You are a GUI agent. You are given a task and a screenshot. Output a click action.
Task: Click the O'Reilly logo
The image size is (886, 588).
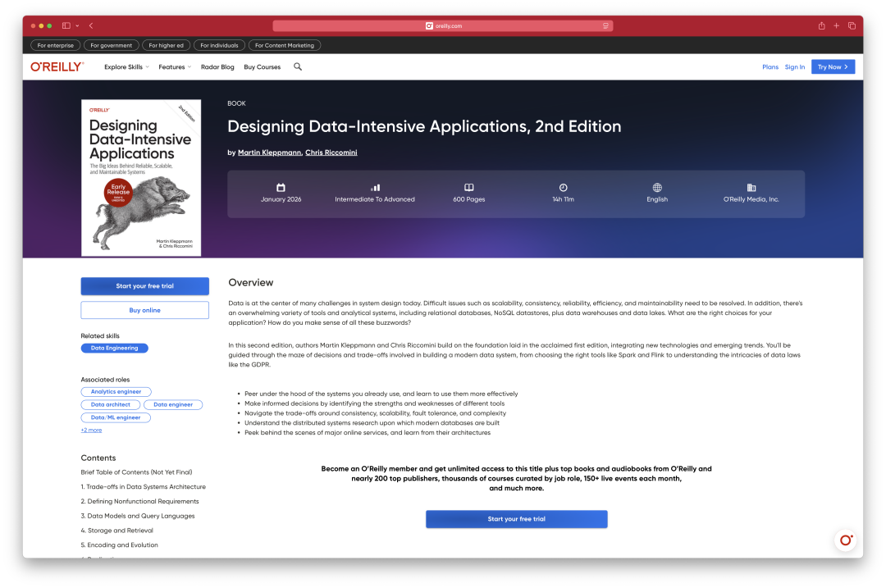coord(57,66)
